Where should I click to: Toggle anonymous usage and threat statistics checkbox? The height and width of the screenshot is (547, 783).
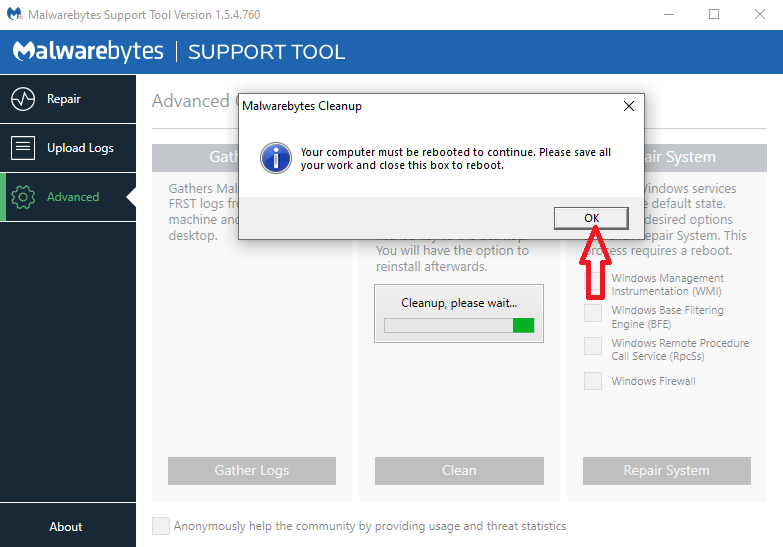(161, 526)
